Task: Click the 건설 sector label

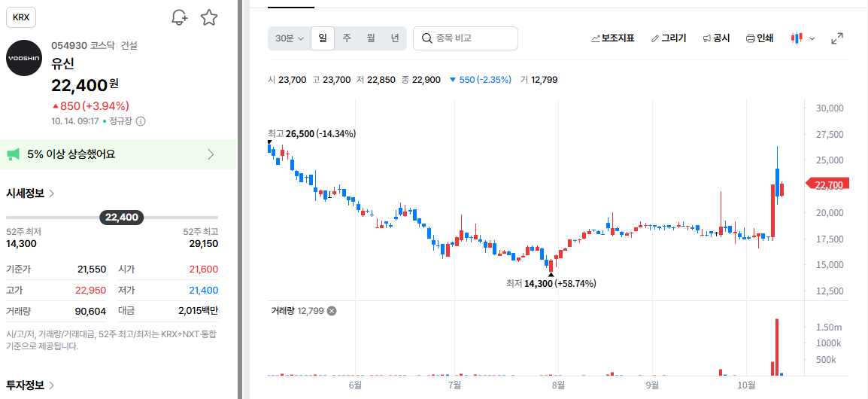Action: coord(129,45)
